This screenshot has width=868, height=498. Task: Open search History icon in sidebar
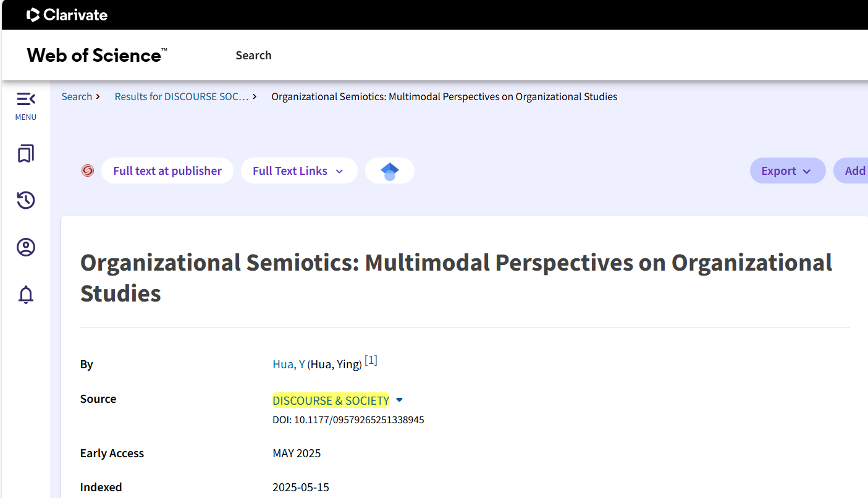(25, 200)
